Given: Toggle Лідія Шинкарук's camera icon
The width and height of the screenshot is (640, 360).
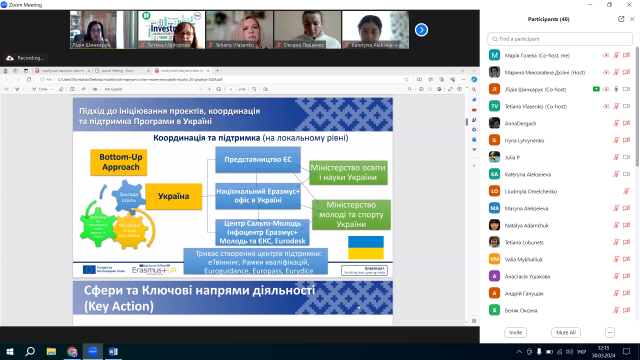Looking at the screenshot, I should (627, 89).
